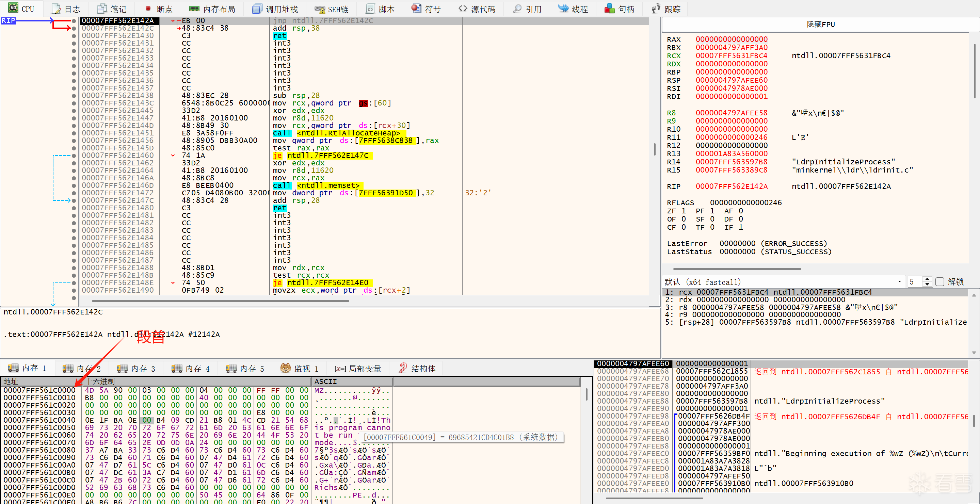Click the ASCII column header
This screenshot has width=980, height=504.
tap(352, 381)
